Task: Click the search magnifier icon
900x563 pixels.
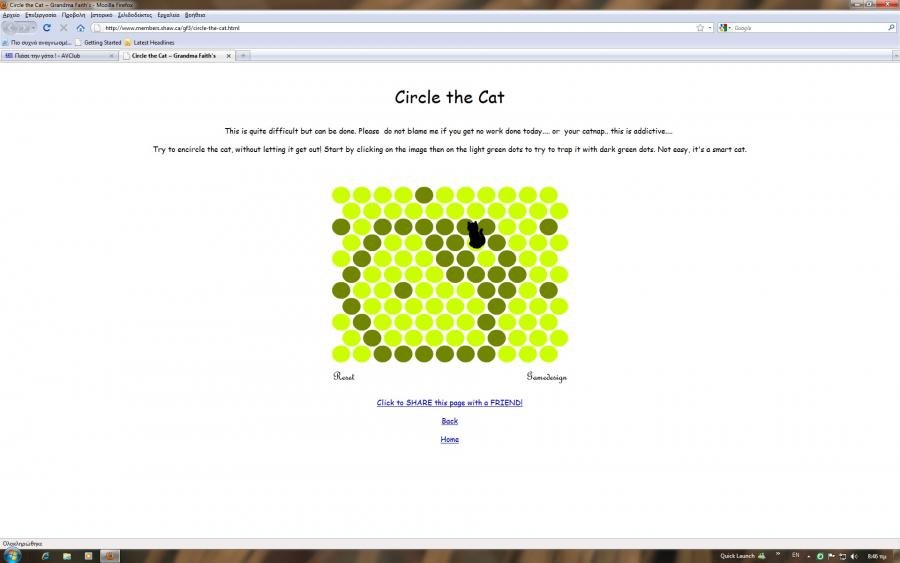Action: 891,28
